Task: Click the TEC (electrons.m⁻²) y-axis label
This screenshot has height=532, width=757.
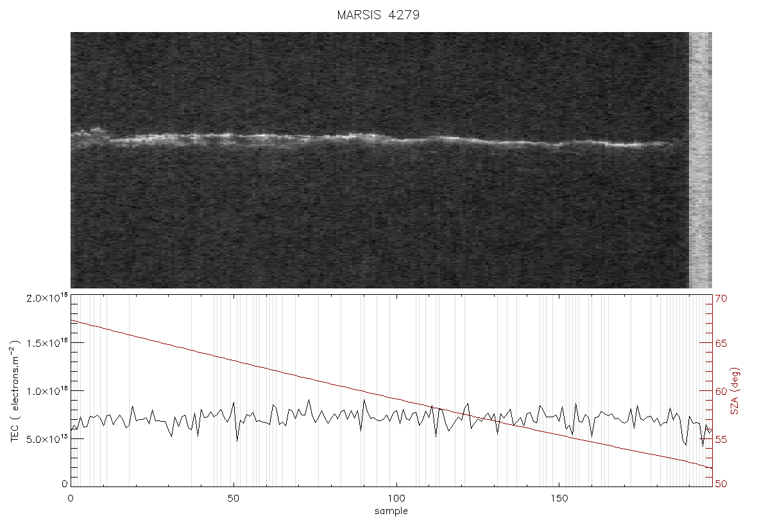Action: point(15,391)
